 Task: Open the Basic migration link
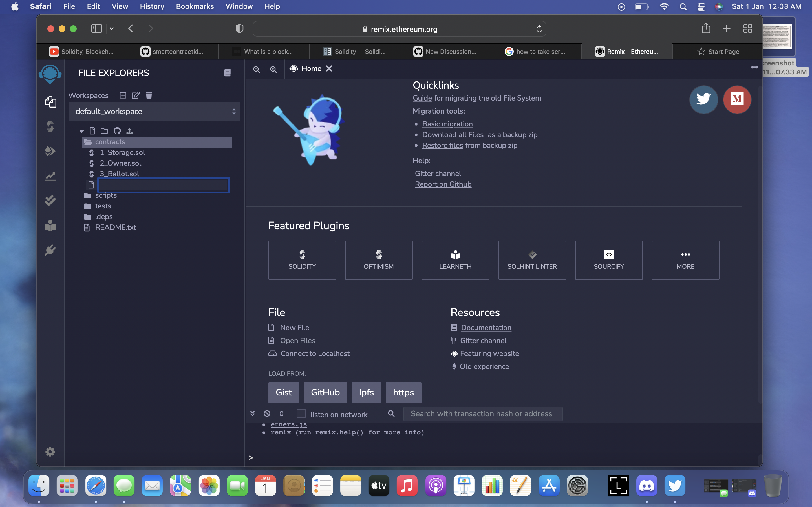(447, 124)
